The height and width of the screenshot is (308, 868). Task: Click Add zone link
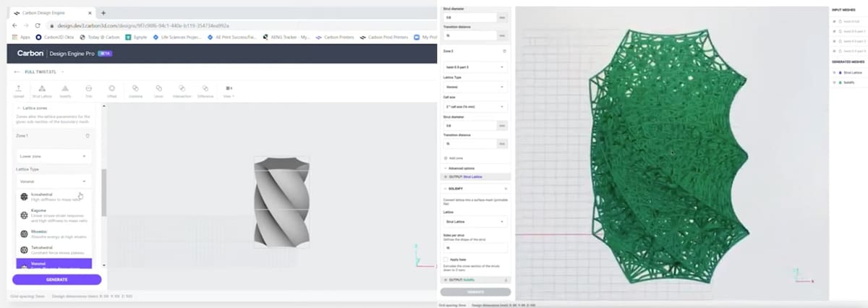point(455,157)
